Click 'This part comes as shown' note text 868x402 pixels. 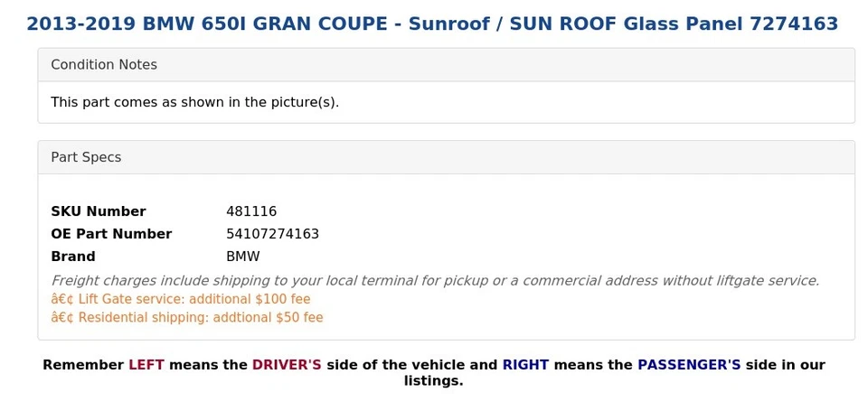[x=194, y=102]
